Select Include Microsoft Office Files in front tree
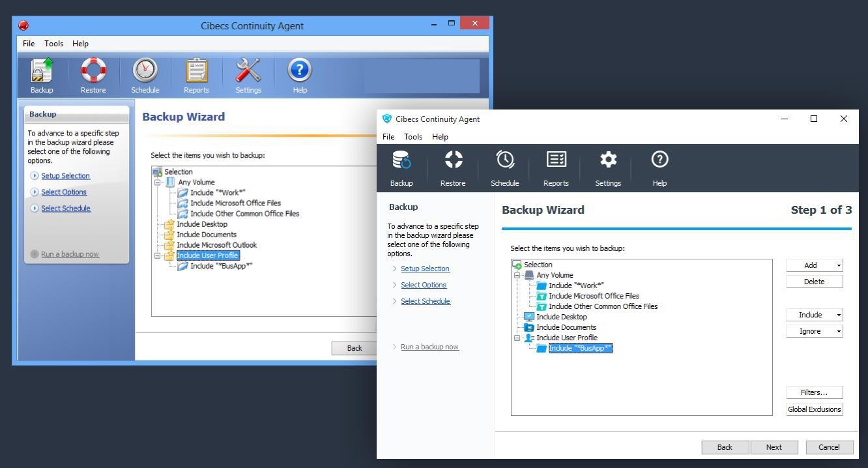 pos(594,296)
